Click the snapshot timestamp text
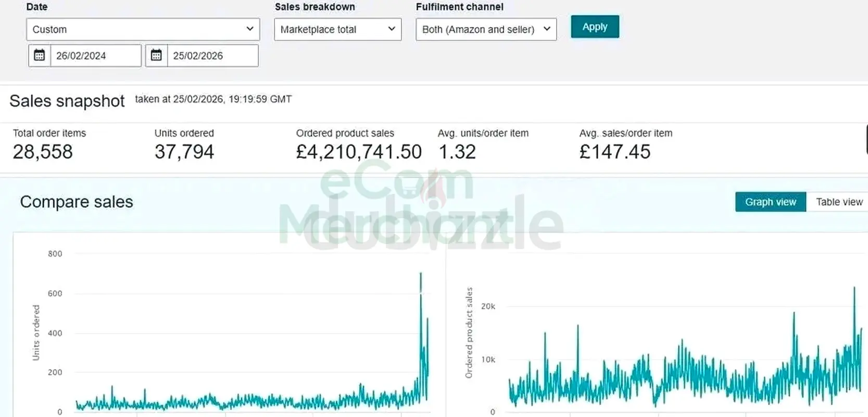Image resolution: width=868 pixels, height=417 pixels. point(213,100)
